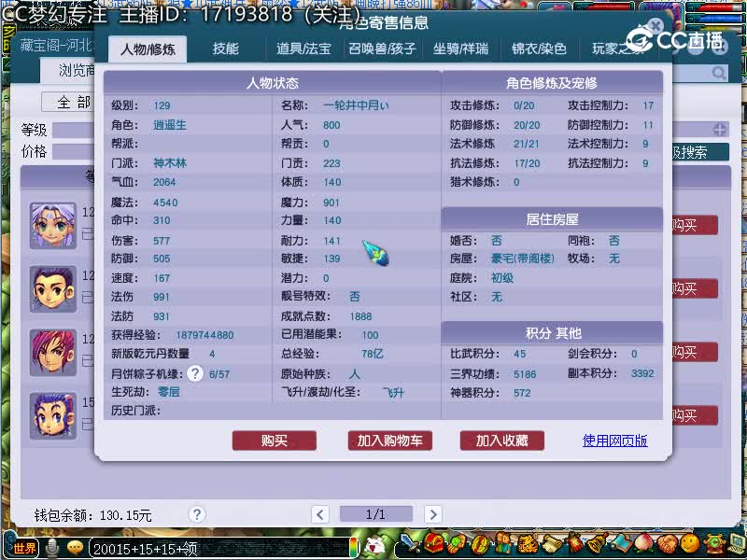This screenshot has height=560, width=747.
Task: Open the 锦衣/染色 tab
Action: 540,49
